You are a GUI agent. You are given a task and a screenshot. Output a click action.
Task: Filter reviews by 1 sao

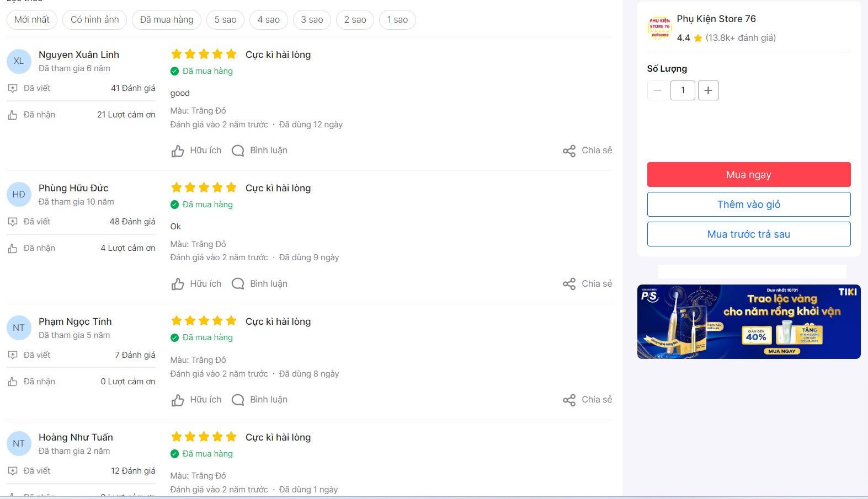[x=397, y=20]
